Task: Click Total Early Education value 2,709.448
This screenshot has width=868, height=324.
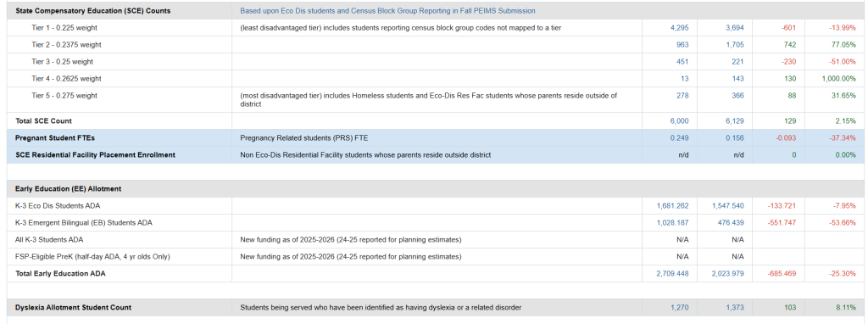Action: click(x=673, y=274)
